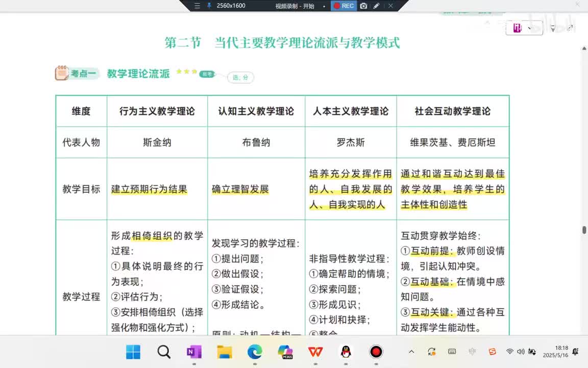Open the touch keyboard tray icon
The width and height of the screenshot is (588, 368).
click(x=452, y=352)
